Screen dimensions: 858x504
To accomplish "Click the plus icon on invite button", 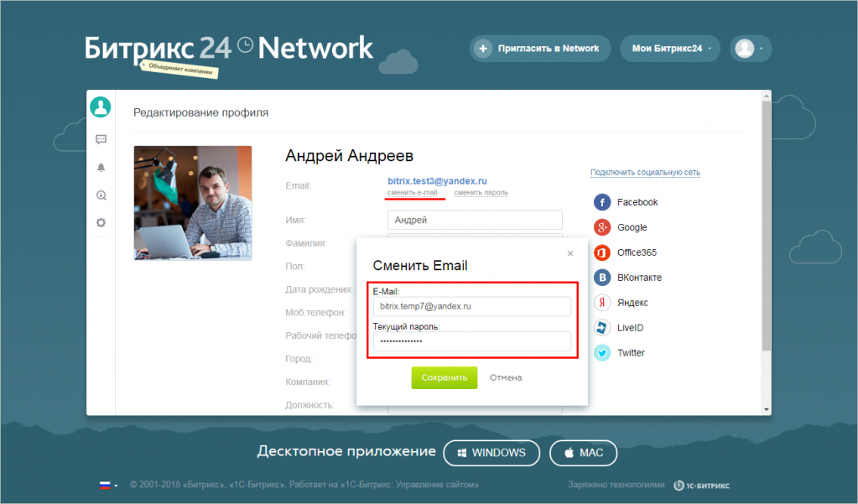I will click(x=482, y=49).
